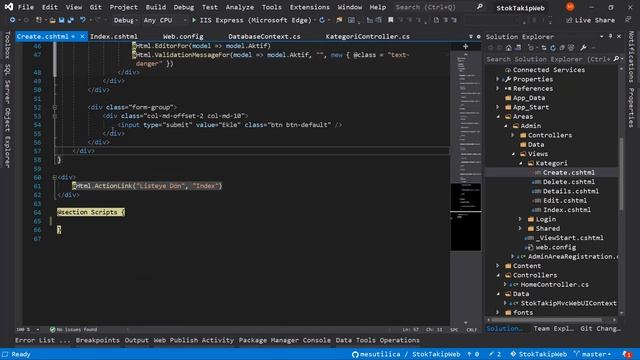Collapse the Areas folder
Viewport: 640px width, 360px height.
(498, 117)
